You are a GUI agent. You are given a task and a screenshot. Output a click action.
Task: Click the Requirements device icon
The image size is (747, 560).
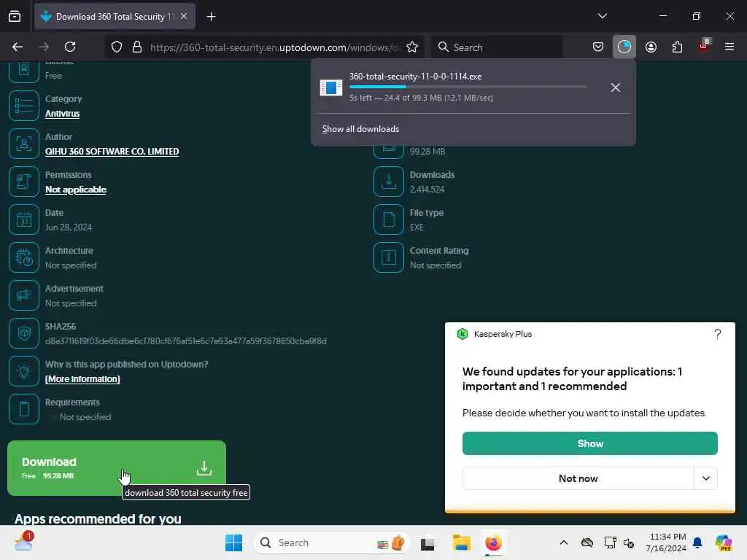coord(24,409)
